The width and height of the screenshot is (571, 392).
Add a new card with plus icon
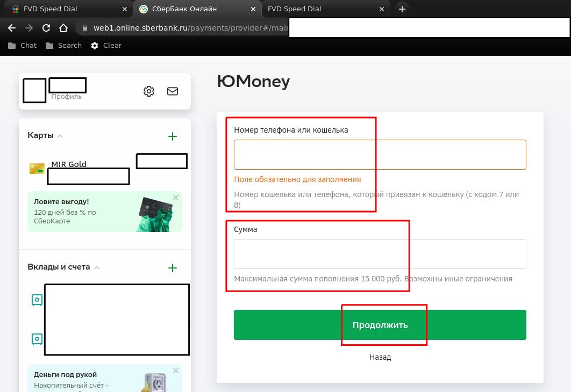click(x=173, y=136)
